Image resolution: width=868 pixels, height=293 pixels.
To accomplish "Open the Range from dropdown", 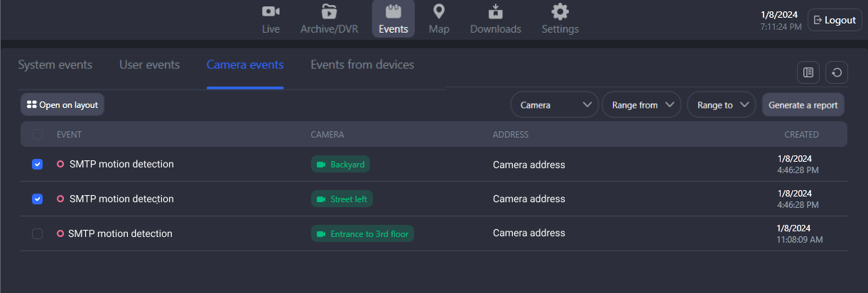I will pyautogui.click(x=641, y=105).
